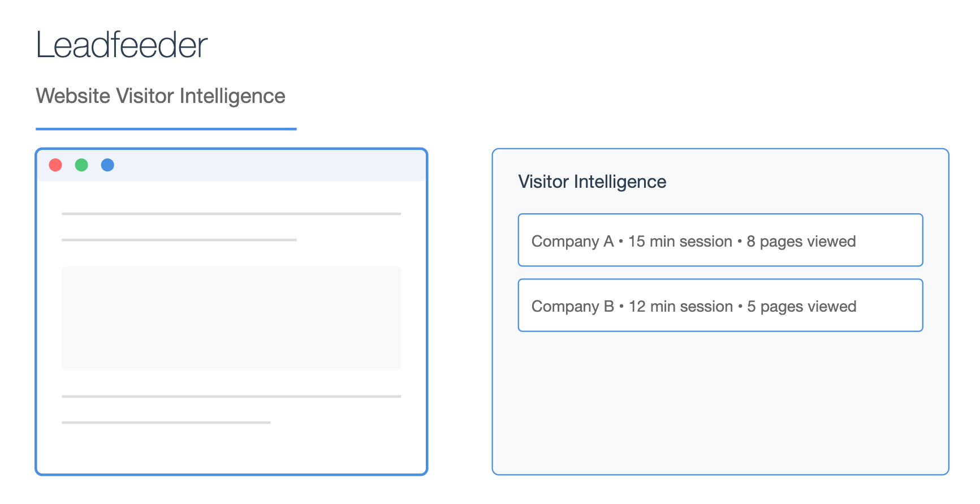Viewport: 980px width, 504px height.
Task: Select the Company A visitor card
Action: [x=720, y=240]
